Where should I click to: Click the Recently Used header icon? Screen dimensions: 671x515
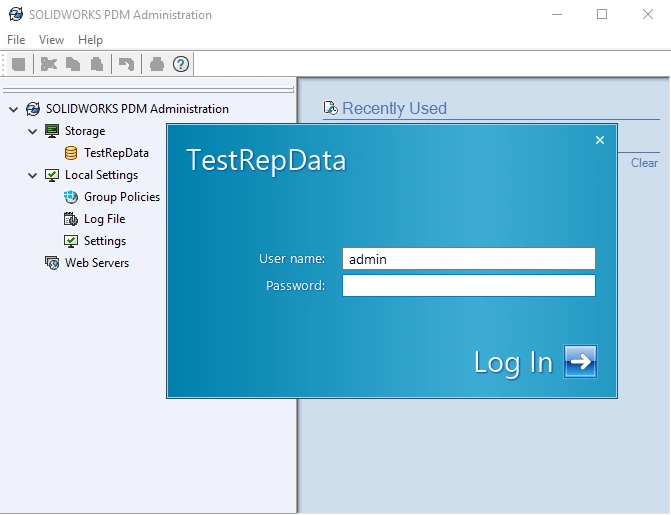click(x=330, y=108)
